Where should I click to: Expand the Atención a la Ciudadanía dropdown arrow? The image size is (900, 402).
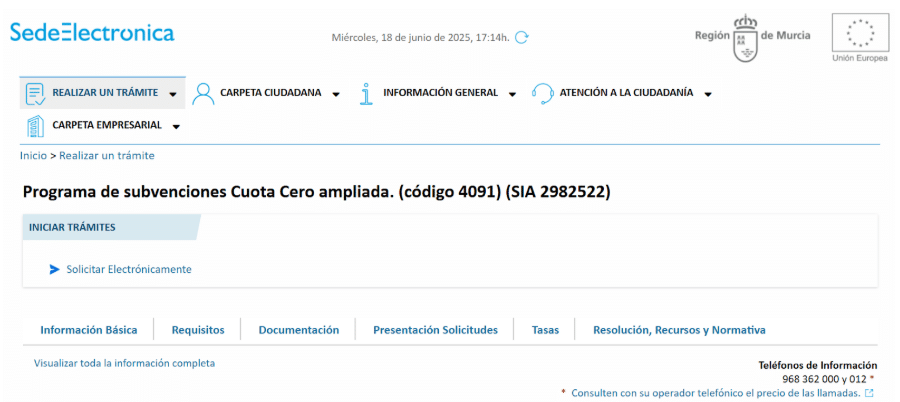click(708, 94)
